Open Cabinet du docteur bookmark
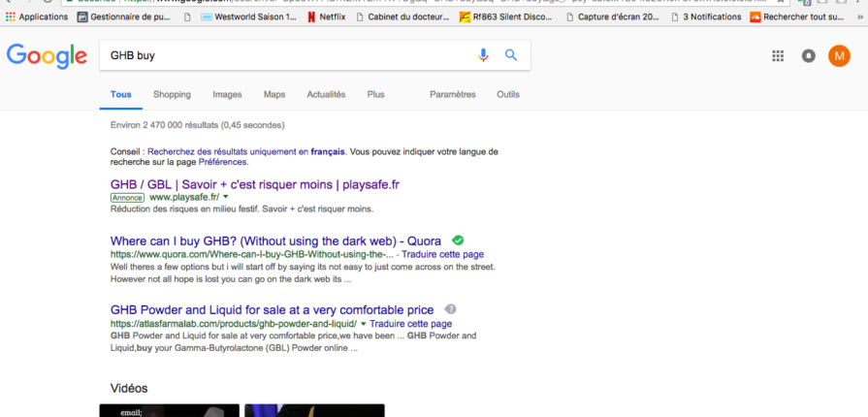 pyautogui.click(x=402, y=17)
